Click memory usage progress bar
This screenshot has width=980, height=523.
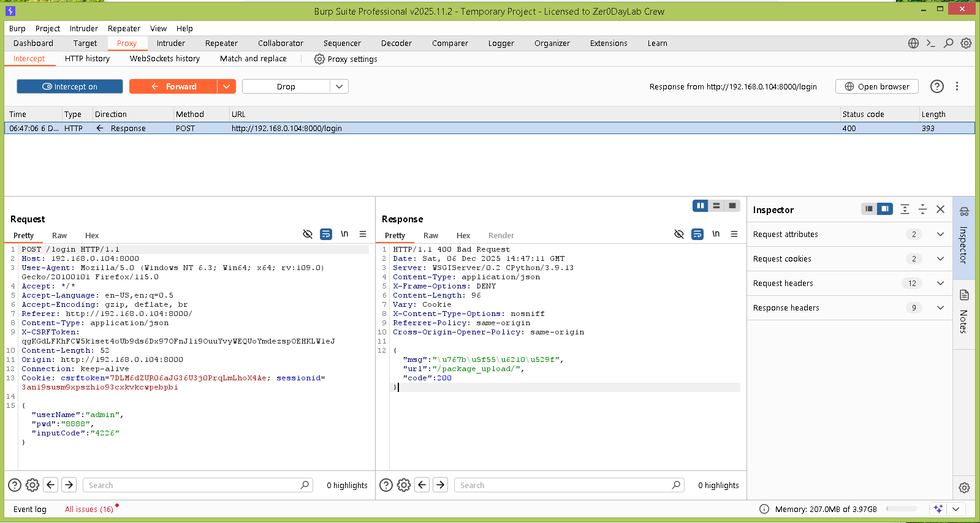[902, 509]
